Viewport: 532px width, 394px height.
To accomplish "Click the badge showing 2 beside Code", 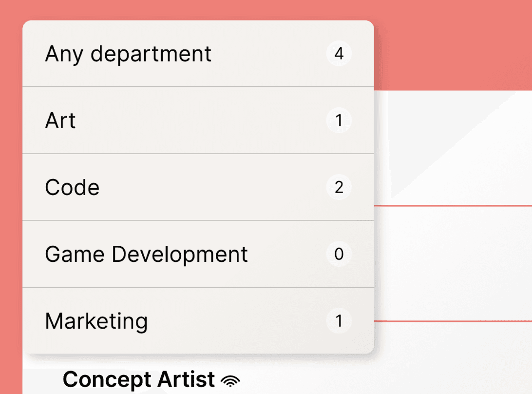I will tap(339, 187).
